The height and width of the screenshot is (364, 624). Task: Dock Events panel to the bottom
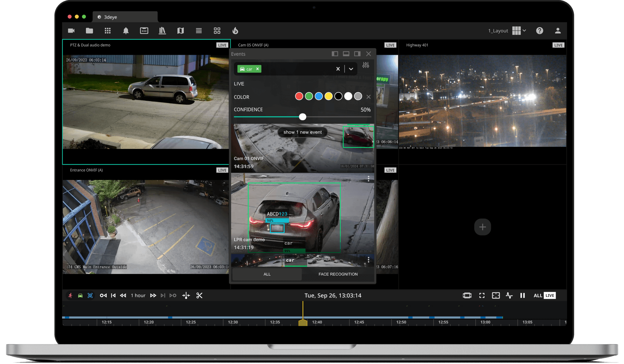[x=346, y=54]
